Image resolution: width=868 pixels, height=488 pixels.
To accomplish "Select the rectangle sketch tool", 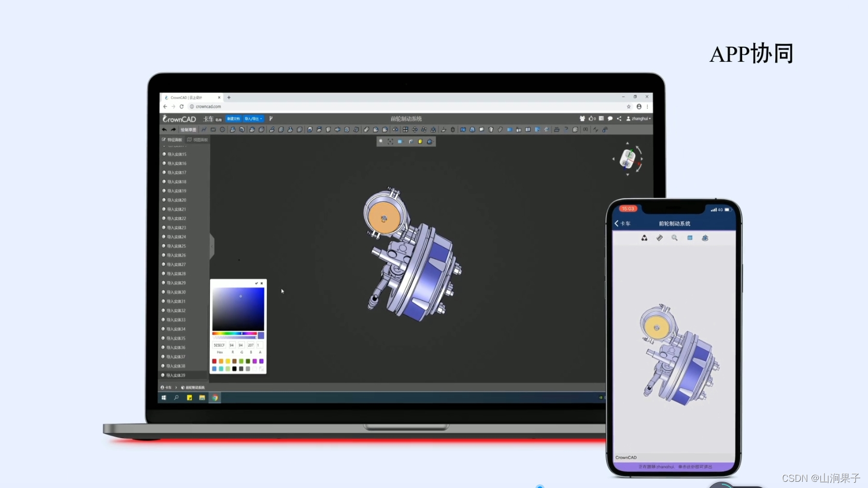I will click(213, 130).
